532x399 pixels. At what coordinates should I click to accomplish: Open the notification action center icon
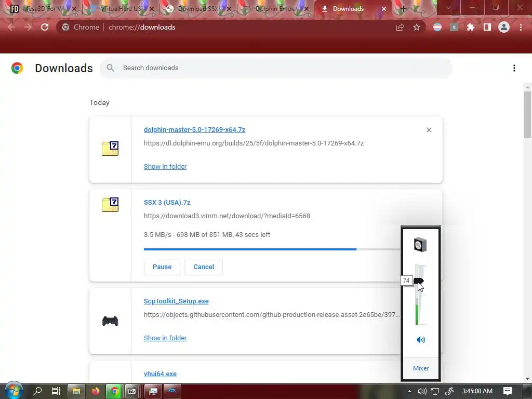tap(508, 391)
